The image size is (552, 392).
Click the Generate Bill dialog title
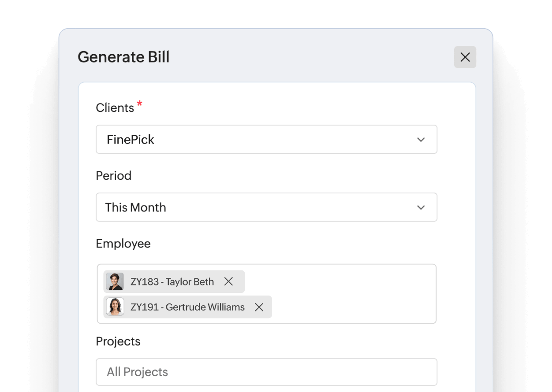124,57
